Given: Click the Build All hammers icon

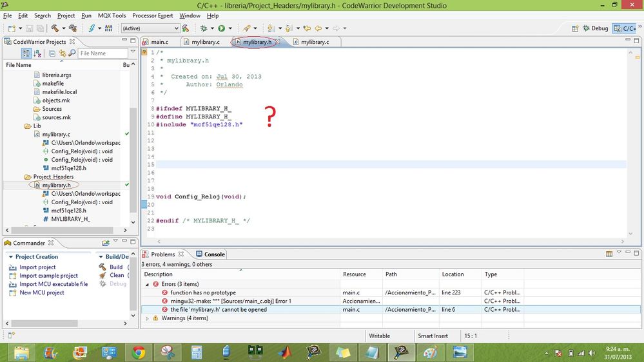Looking at the screenshot, I should click(x=73, y=28).
